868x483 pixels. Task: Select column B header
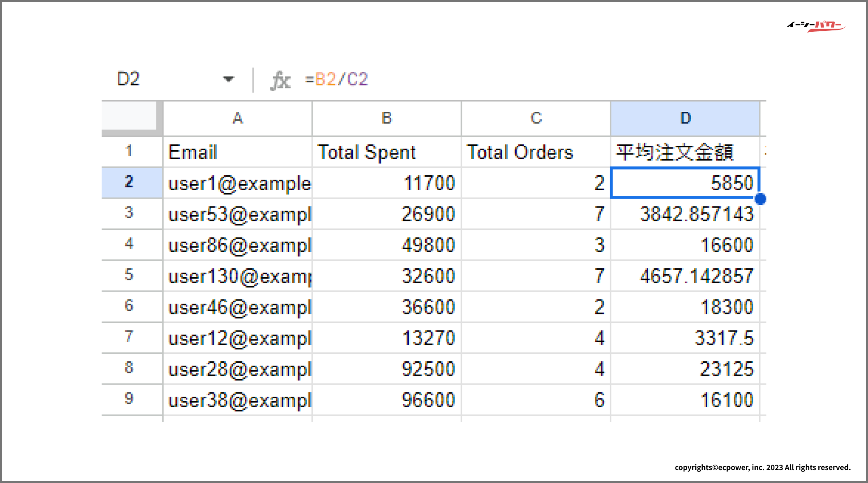(x=387, y=119)
